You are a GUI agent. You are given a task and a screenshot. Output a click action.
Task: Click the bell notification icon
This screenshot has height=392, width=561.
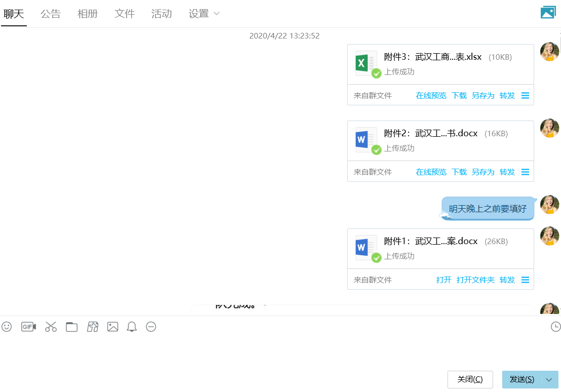132,327
